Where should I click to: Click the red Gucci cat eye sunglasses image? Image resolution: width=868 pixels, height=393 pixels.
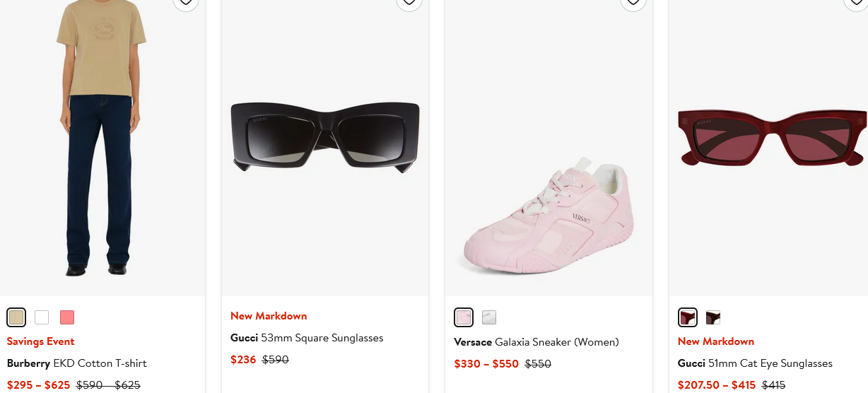pyautogui.click(x=770, y=138)
